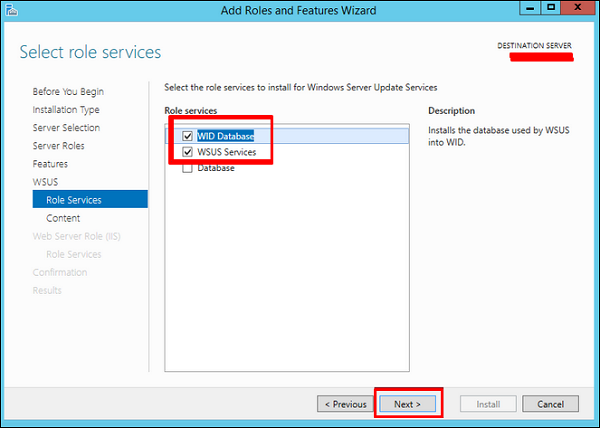Select the WSUS Services list item label
600x428 pixels.
click(227, 152)
